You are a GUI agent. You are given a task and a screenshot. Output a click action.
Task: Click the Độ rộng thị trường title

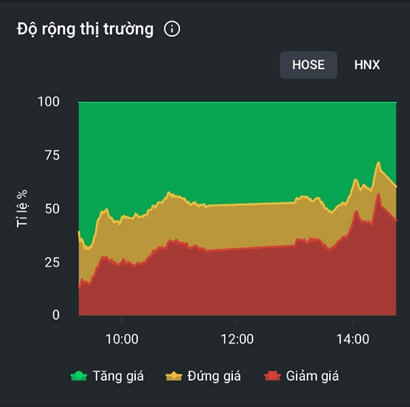point(85,29)
